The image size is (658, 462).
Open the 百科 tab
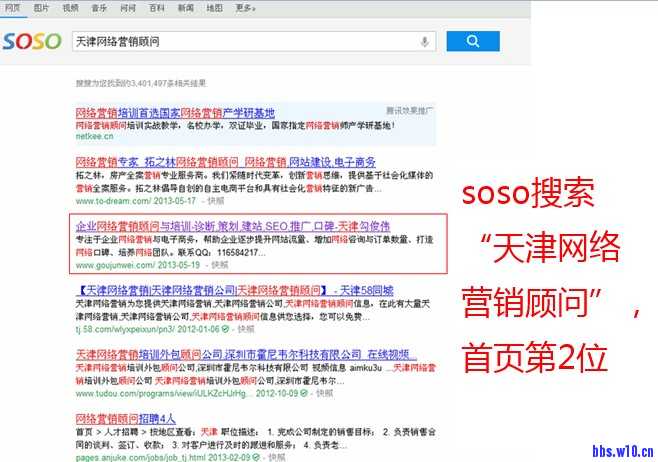click(157, 7)
